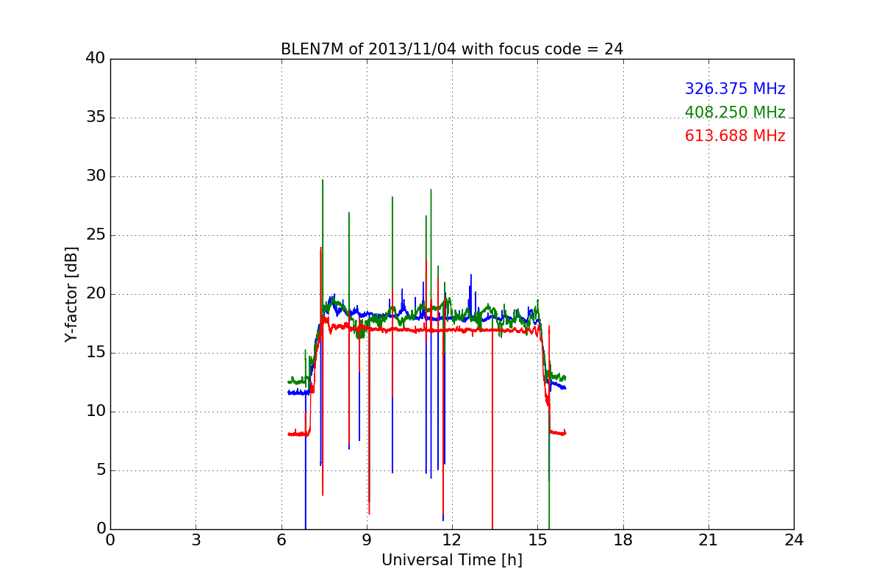Viewport: 882px width, 588px height.
Task: Click the x-axis tick label '12'
Action: tap(452, 540)
